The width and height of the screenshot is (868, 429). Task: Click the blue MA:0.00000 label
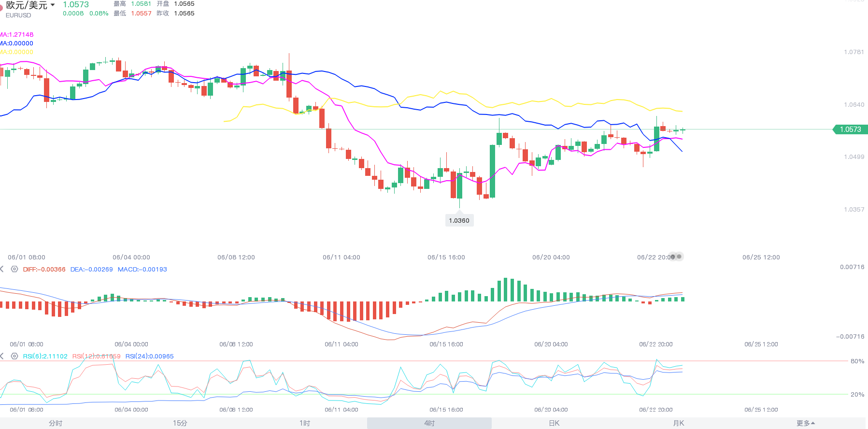16,43
